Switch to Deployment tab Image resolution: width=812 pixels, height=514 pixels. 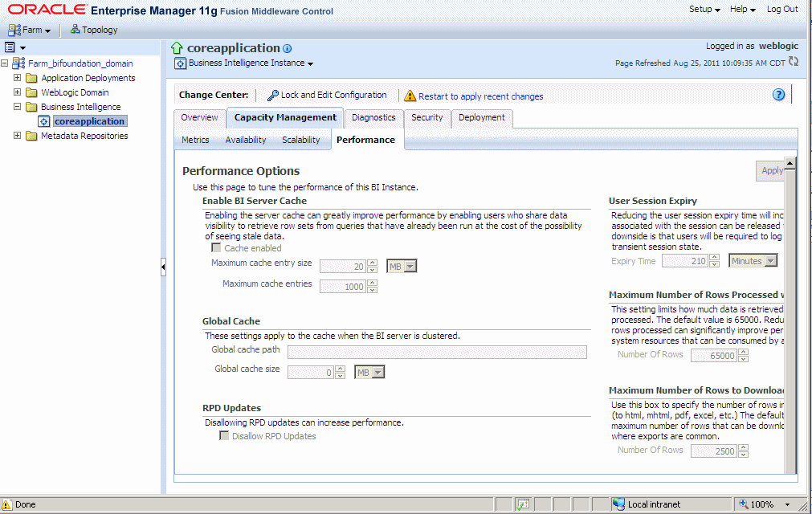482,117
